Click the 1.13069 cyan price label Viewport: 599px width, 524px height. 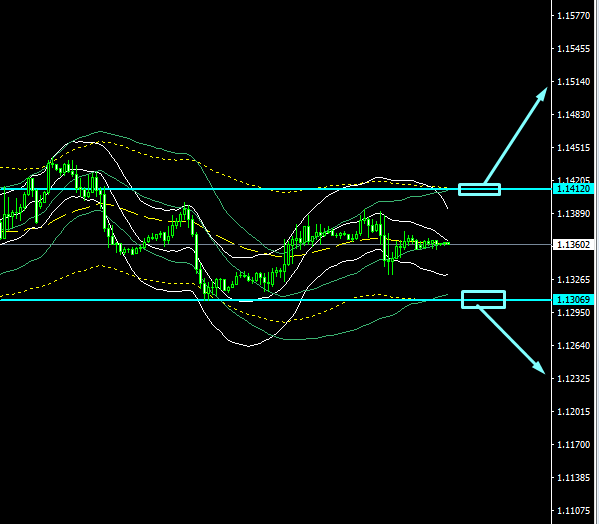point(573,299)
